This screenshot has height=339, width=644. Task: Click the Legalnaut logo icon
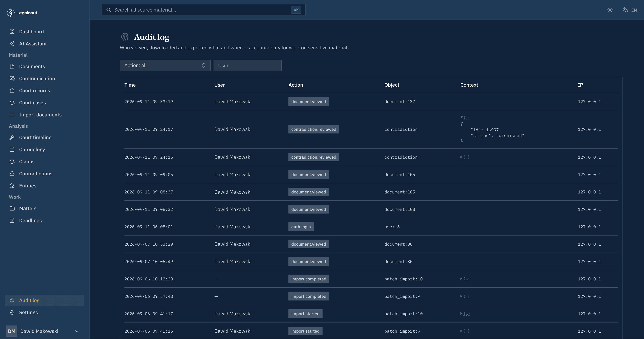[x=10, y=13]
